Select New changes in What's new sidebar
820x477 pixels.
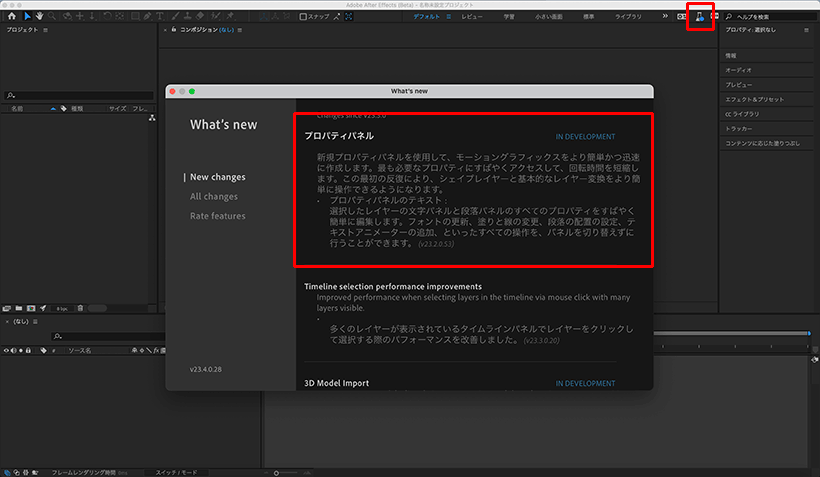coord(218,177)
